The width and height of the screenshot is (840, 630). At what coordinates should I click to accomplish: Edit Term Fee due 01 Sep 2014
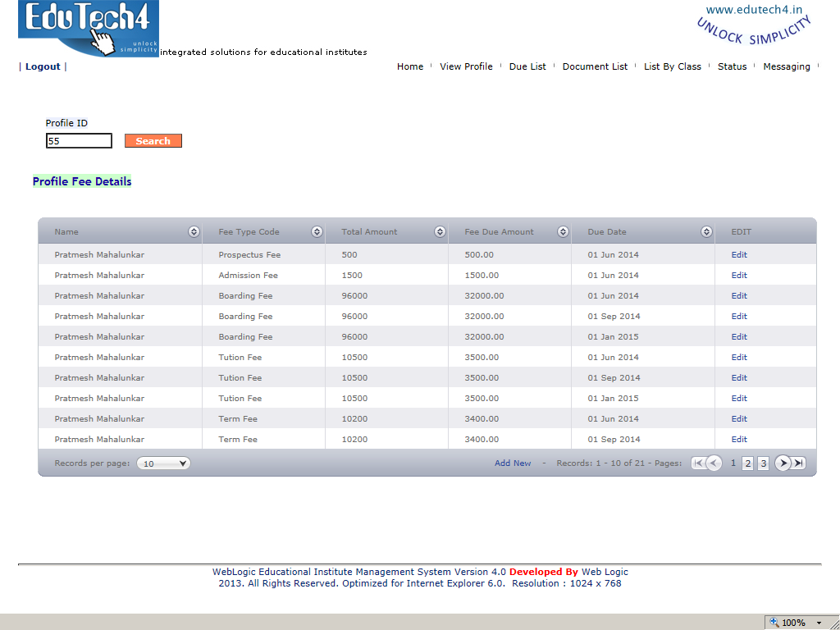click(739, 440)
